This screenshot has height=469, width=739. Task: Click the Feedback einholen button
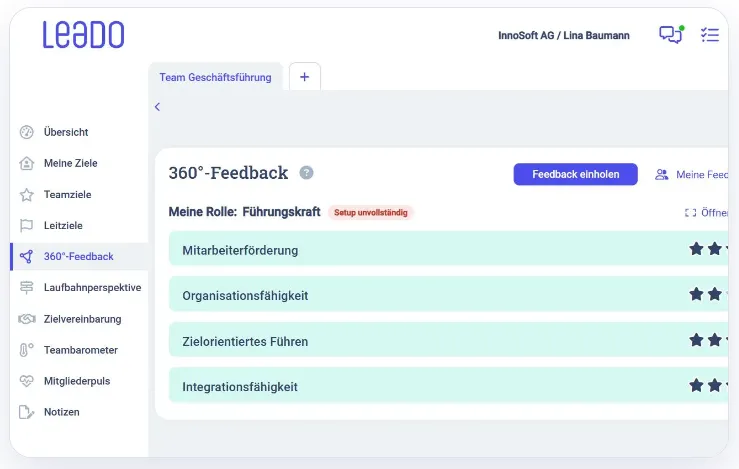575,174
